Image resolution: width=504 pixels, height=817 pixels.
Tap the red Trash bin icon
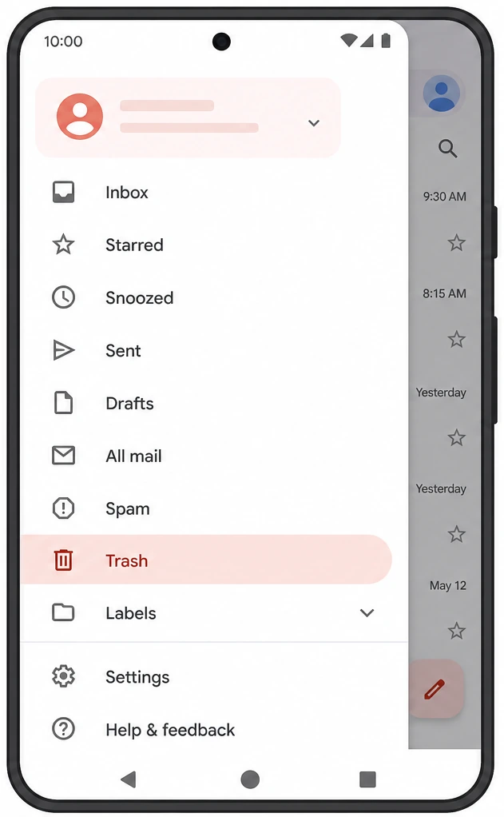64,560
